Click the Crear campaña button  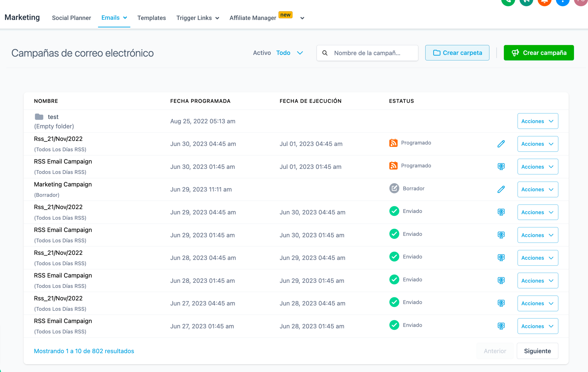(x=538, y=53)
